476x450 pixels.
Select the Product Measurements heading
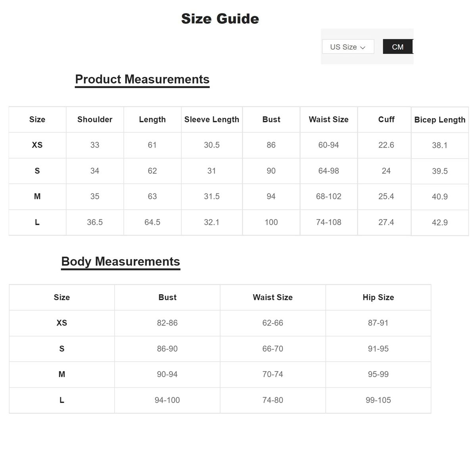142,79
